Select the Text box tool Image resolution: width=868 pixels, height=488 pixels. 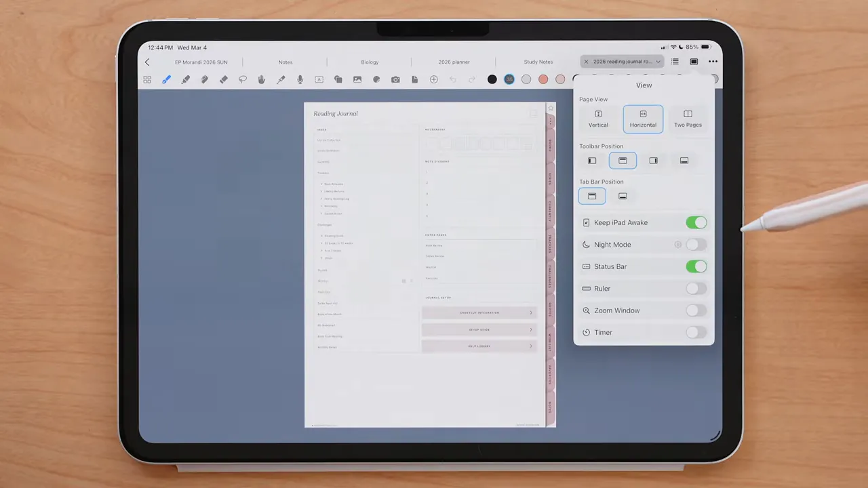(319, 79)
